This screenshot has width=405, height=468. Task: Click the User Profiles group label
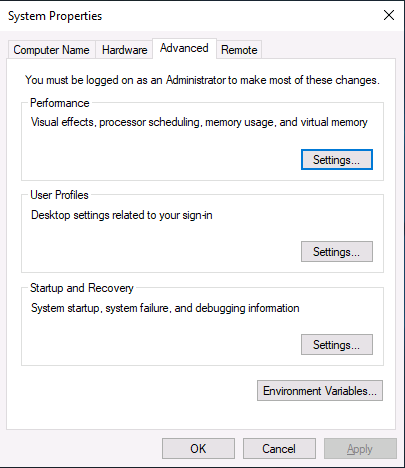click(59, 195)
